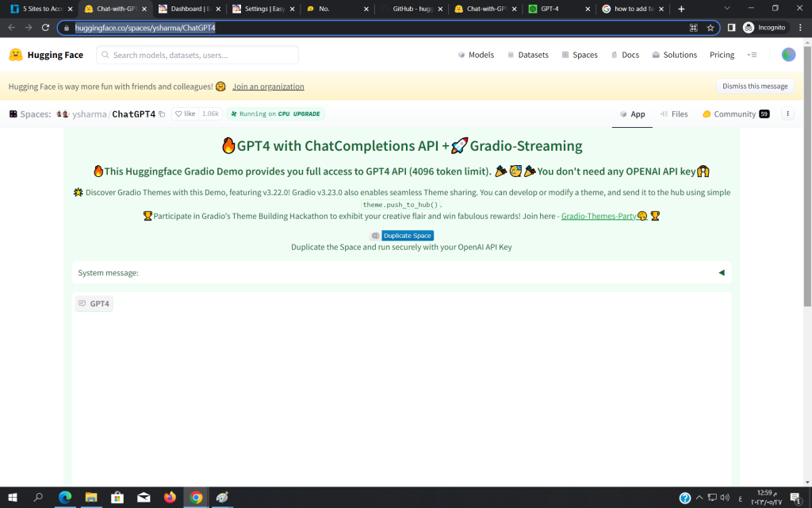Reload the current page
Screen dimensions: 812x508
point(45,28)
